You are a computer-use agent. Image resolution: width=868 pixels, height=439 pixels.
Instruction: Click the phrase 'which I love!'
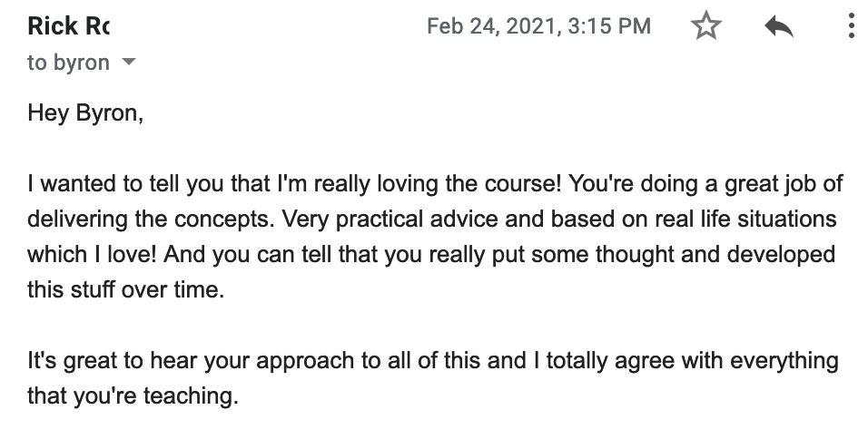tap(93, 255)
